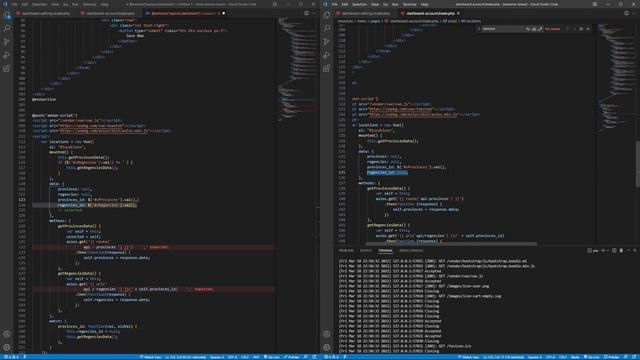
Task: Select active dashboard-account.blade.php tab in right window
Action: pos(430,13)
